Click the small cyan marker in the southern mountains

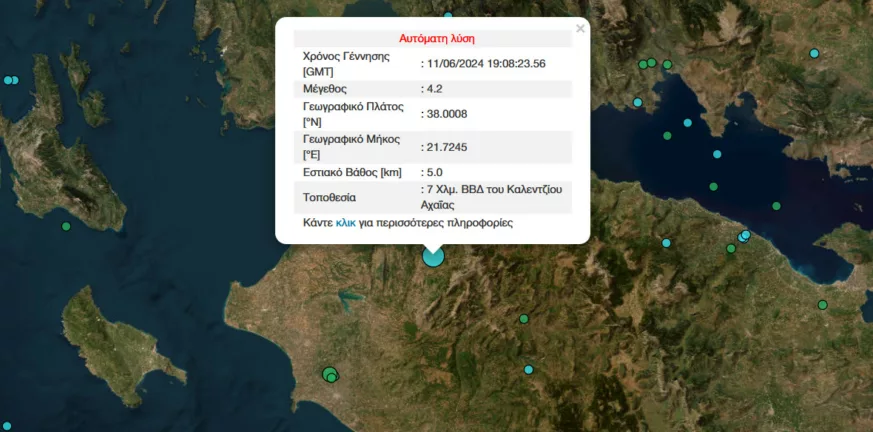pos(528,369)
